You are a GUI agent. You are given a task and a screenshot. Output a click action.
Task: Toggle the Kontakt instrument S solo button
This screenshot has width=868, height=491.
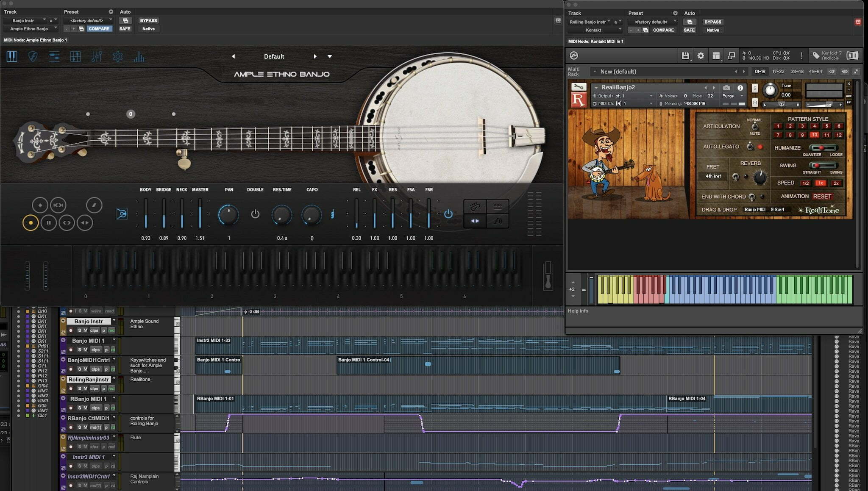point(755,88)
